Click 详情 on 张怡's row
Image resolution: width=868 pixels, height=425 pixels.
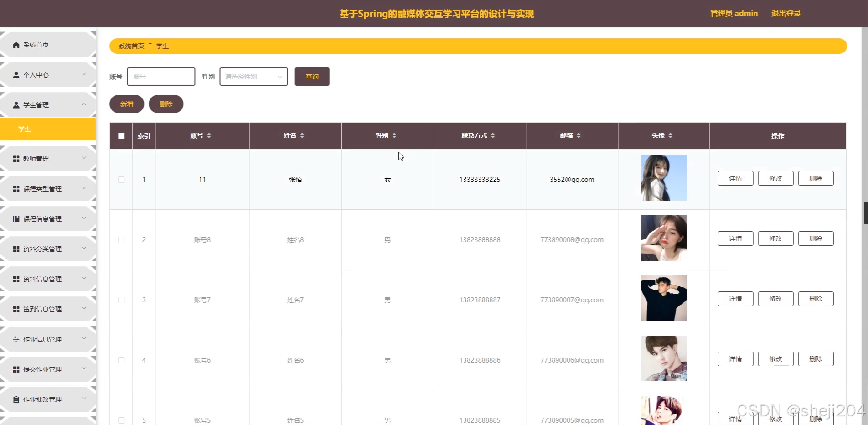pyautogui.click(x=735, y=178)
